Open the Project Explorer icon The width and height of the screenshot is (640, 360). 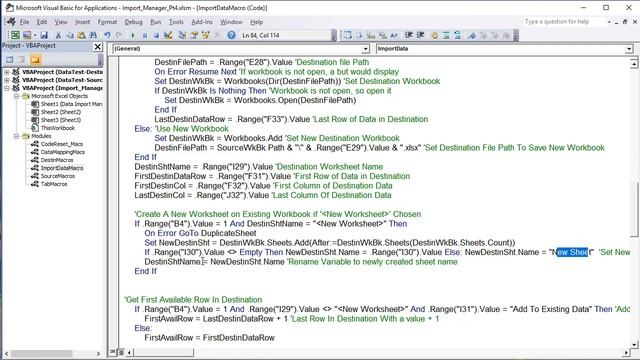(x=182, y=35)
